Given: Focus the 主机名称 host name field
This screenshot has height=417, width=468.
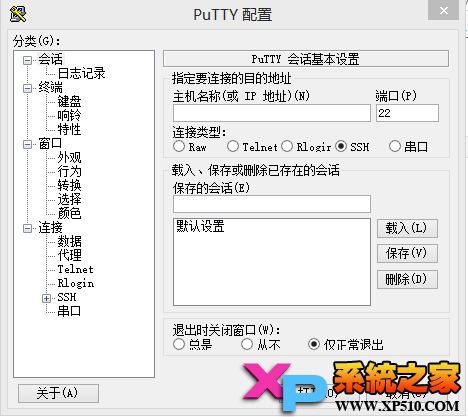Looking at the screenshot, I should pos(272,113).
